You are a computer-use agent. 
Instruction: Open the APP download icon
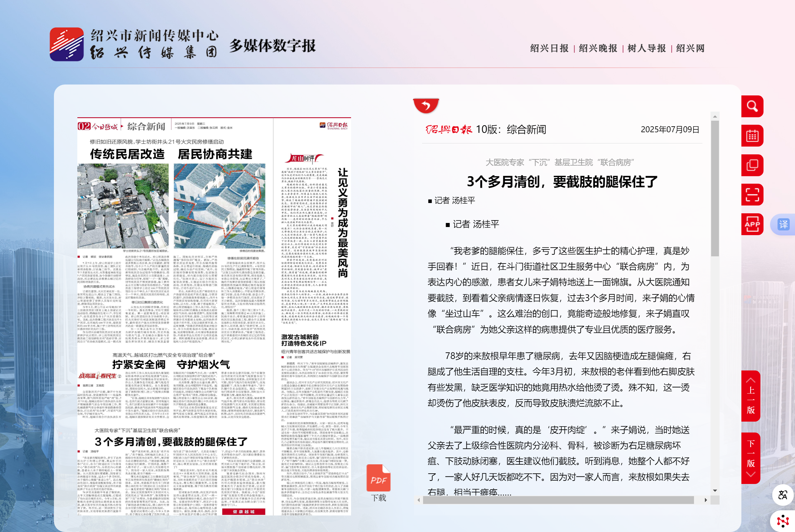coord(752,224)
